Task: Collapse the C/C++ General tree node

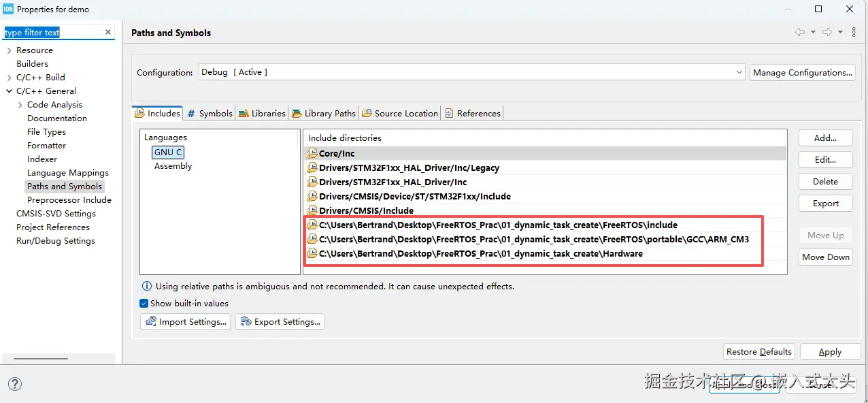Action: (x=9, y=91)
